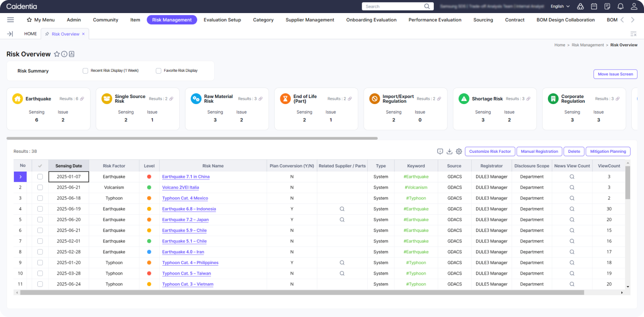Screen dimensions: 644x317
Task: Open the Typhoon Cat. 4 Mexico link
Action: click(x=185, y=198)
